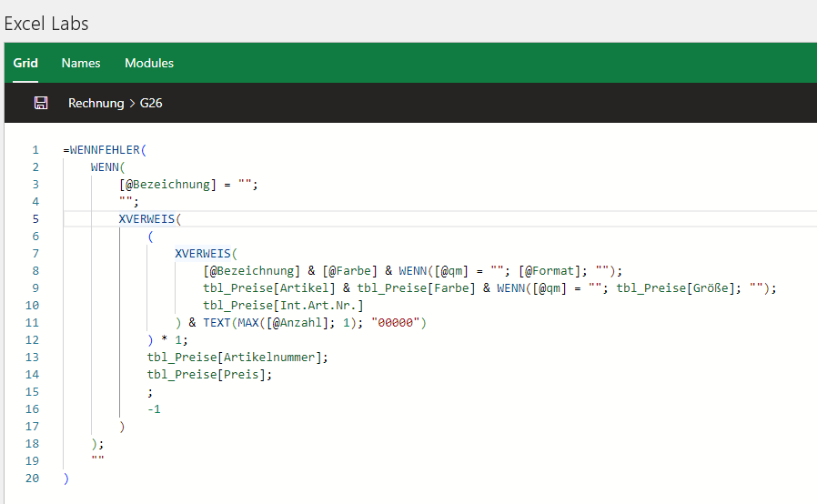Screen dimensions: 817x504
Task: Click the WENN function on line 2
Action: [x=105, y=167]
